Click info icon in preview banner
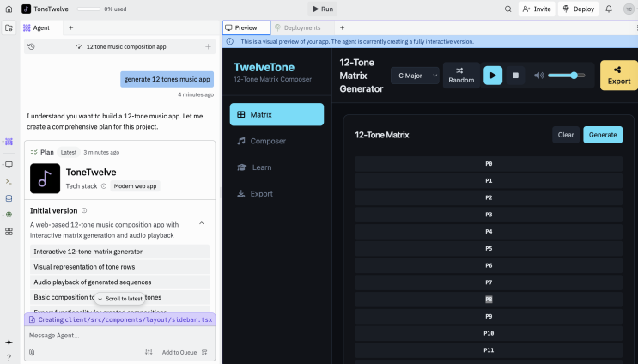This screenshot has height=364, width=638. (230, 41)
